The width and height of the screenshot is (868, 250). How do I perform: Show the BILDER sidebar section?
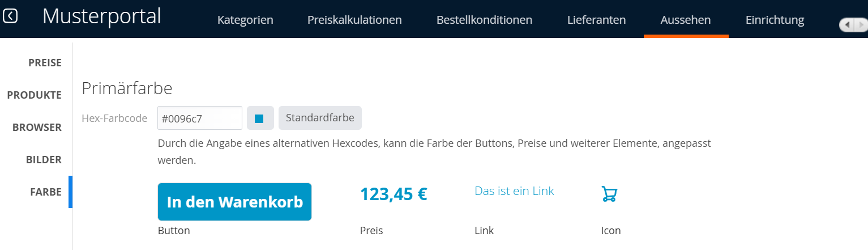tap(44, 160)
